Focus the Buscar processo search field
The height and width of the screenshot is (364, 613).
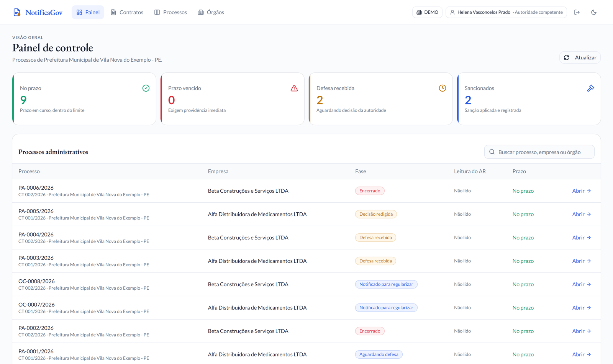(x=539, y=152)
